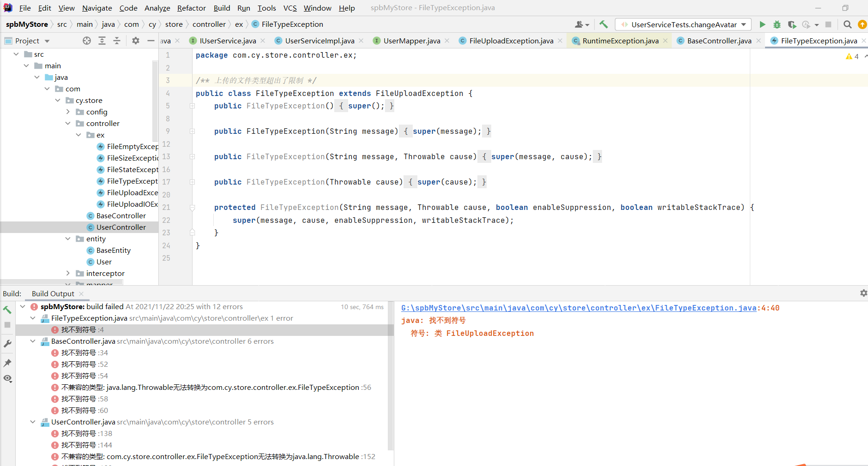Unfold the constructor at line 9
Screen dimensions: 868x466
tap(192, 131)
